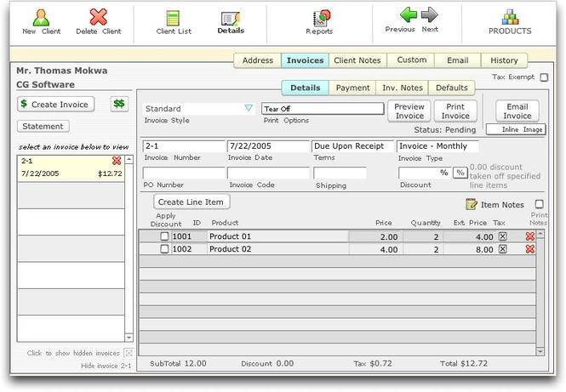Open the Custom tab
Screen dimensions: 566x392
tap(411, 60)
